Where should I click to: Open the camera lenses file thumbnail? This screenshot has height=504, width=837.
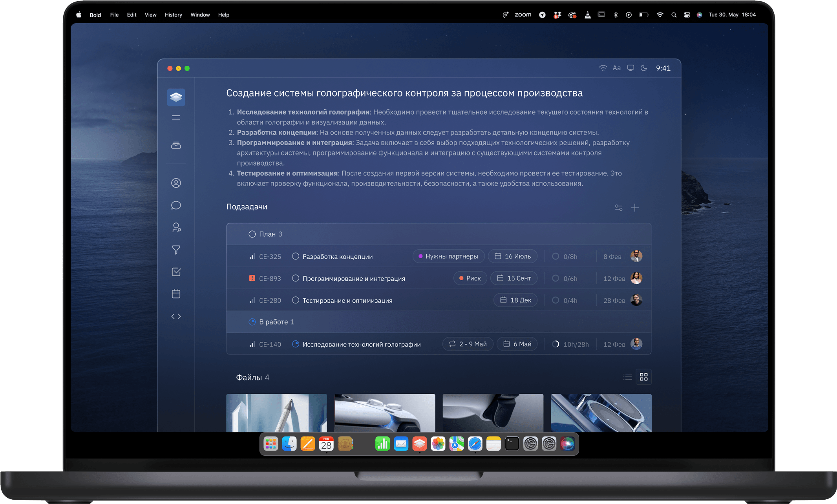601,413
